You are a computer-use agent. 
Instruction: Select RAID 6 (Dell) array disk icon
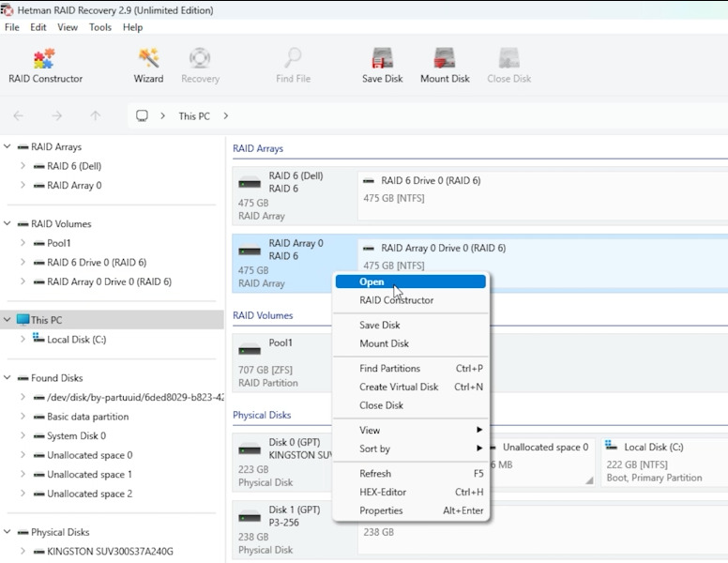pyautogui.click(x=250, y=184)
